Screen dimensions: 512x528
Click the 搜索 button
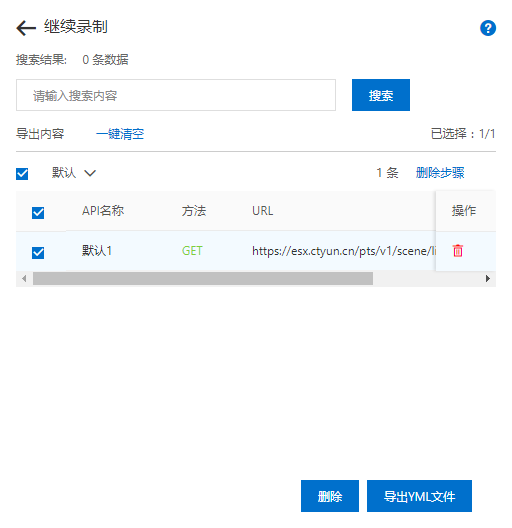click(381, 95)
